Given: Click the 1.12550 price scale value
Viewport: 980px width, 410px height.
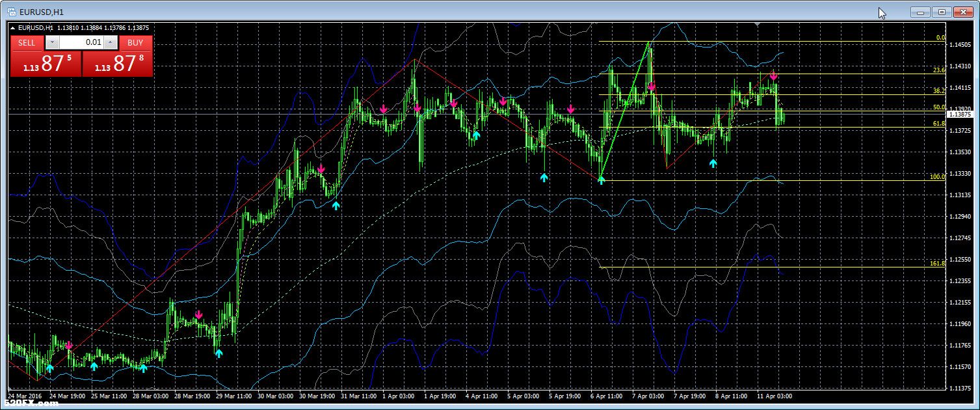Looking at the screenshot, I should pos(960,260).
